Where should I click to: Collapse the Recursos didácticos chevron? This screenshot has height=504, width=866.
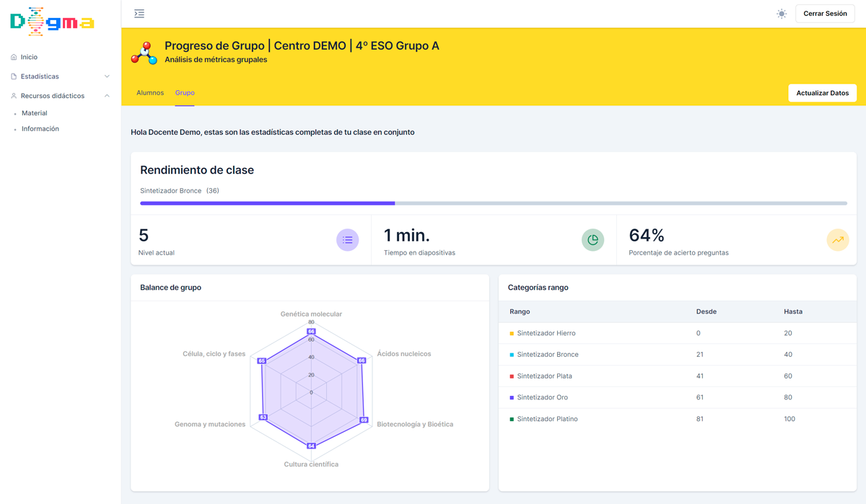(x=107, y=96)
